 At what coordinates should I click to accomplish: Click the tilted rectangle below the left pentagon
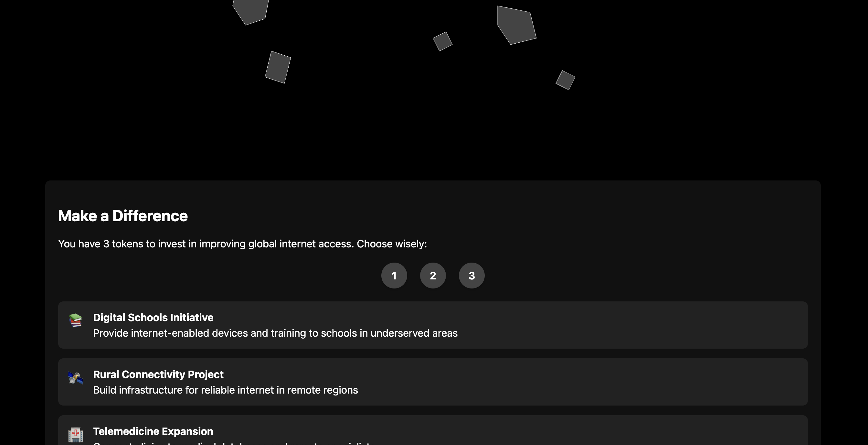[278, 67]
